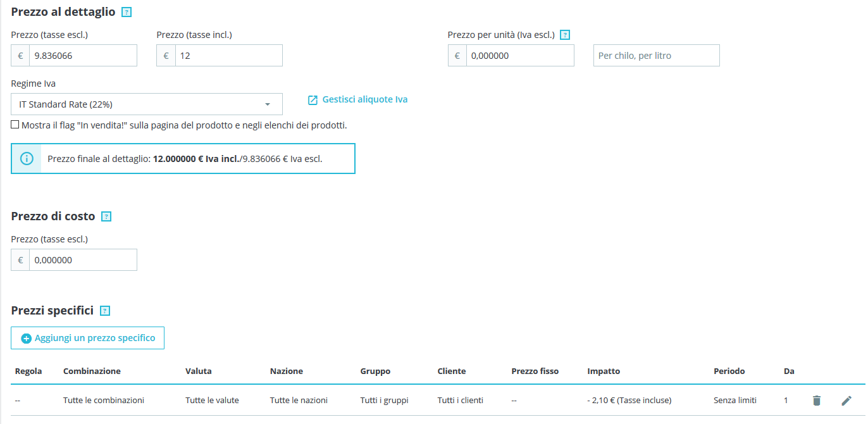
Task: Click help icon next to Prezzo per unità
Action: click(x=565, y=35)
